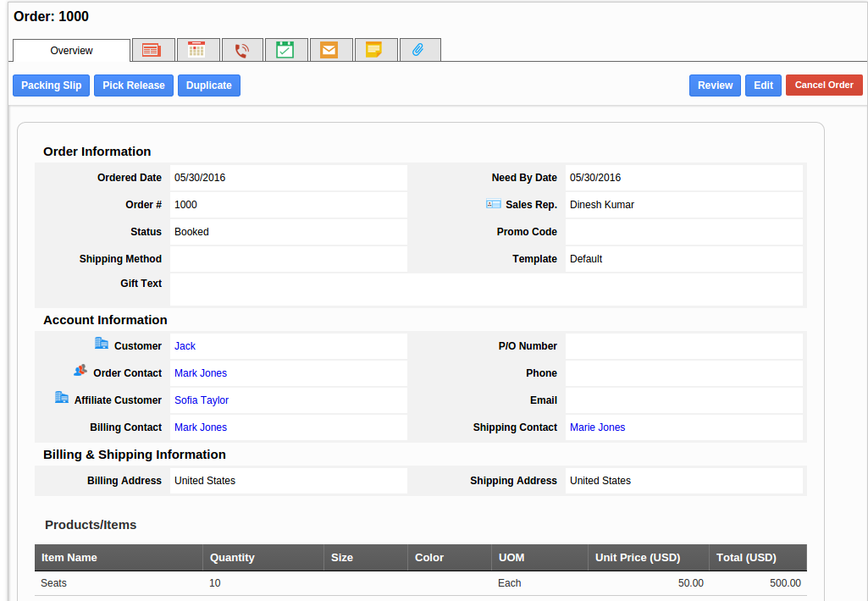
Task: Open the Order Contact Mark Jones link
Action: click(x=201, y=373)
